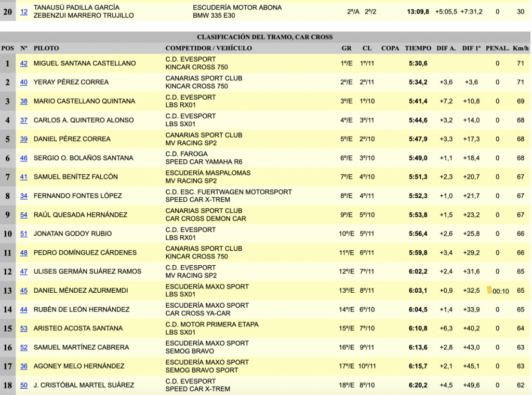Open number 37 link for Carlos A. Quintero
Image resolution: width=532 pixels, height=395 pixels.
(24, 120)
